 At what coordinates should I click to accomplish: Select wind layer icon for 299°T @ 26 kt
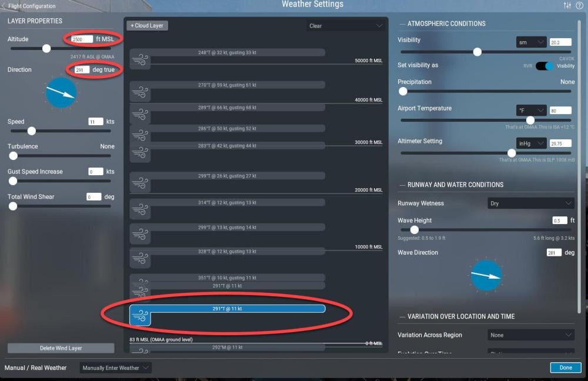pyautogui.click(x=141, y=183)
